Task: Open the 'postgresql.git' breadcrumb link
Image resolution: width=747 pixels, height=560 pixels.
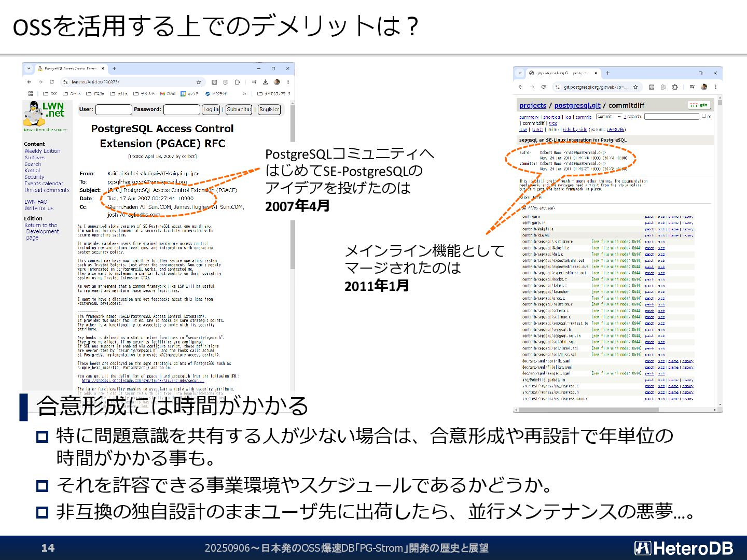Action: coord(577,106)
